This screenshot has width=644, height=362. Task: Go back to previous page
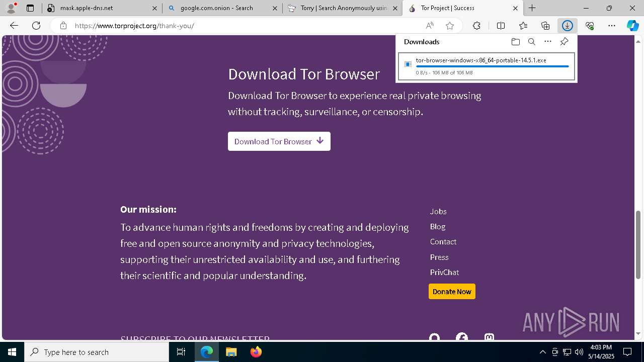point(14,26)
